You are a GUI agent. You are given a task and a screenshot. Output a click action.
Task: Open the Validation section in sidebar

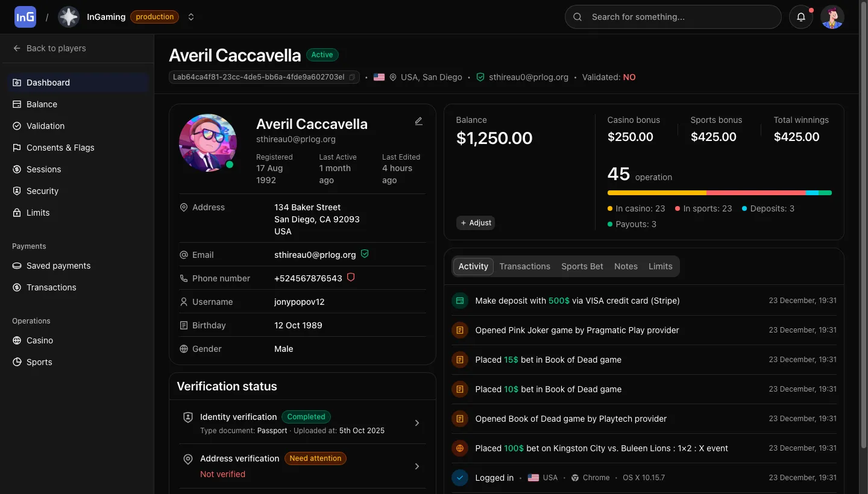[x=45, y=126]
